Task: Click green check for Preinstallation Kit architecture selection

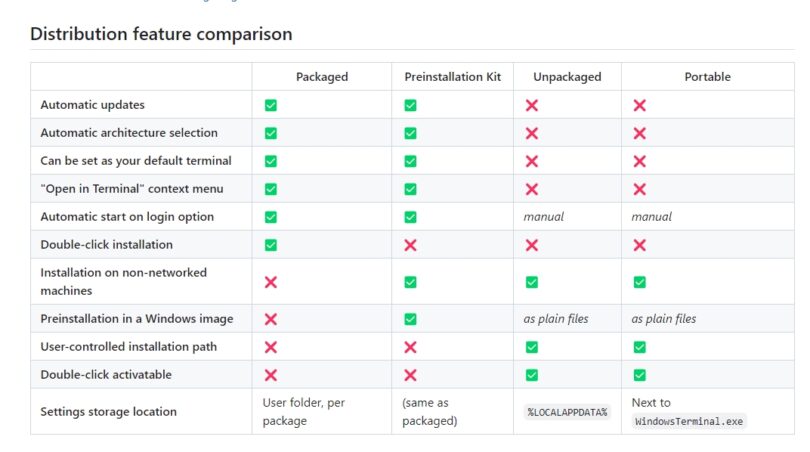Action: coord(410,133)
